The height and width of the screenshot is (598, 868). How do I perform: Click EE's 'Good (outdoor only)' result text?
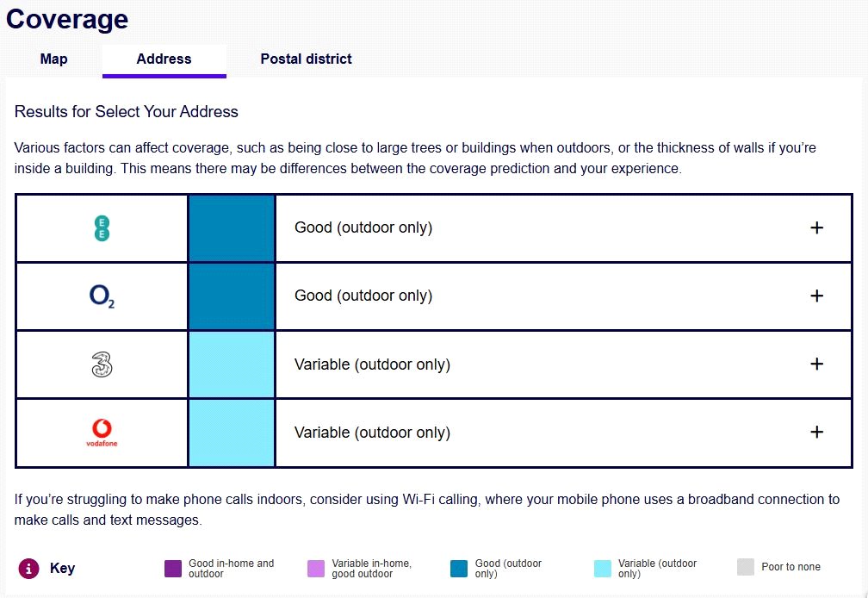(x=363, y=227)
